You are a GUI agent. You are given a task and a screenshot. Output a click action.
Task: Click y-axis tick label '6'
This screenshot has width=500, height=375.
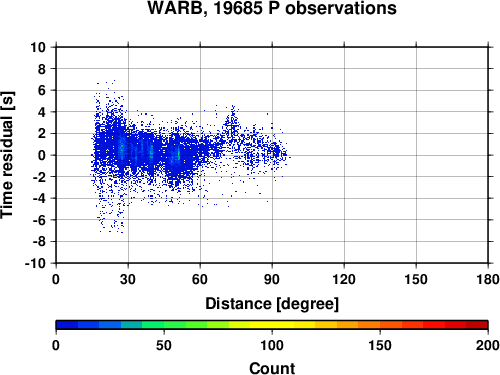coord(42,90)
